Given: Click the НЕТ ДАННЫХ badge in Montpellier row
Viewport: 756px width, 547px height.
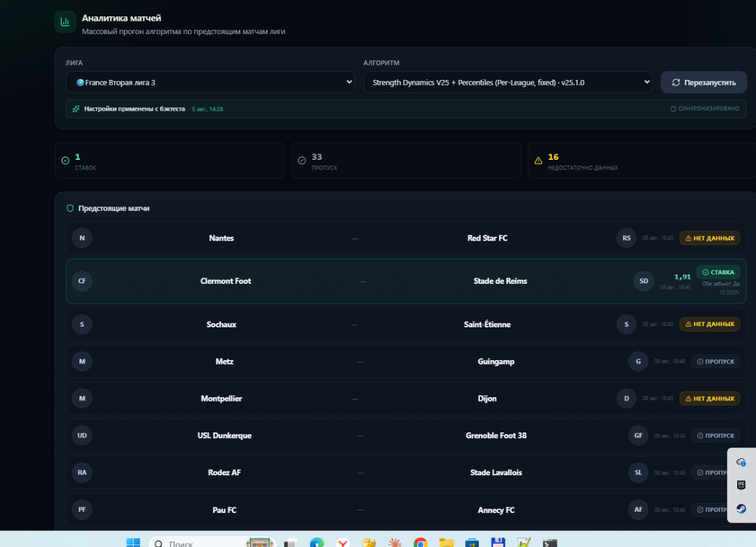Looking at the screenshot, I should click(x=709, y=398).
